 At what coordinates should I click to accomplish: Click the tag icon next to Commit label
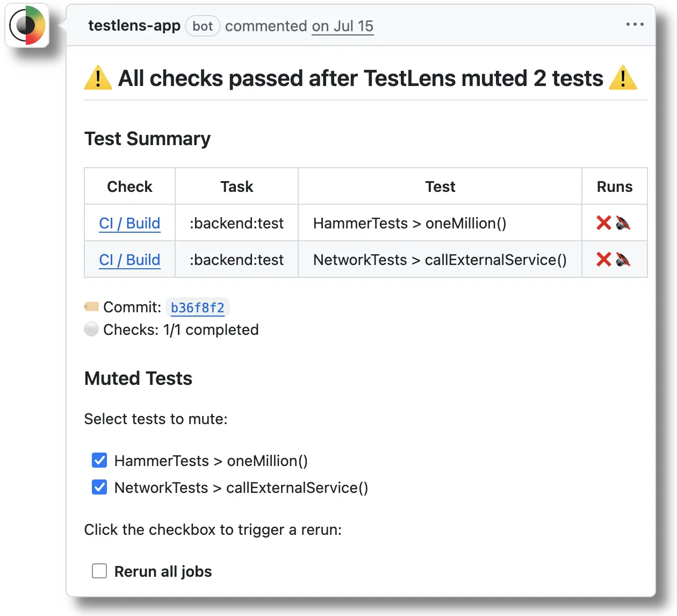coord(91,306)
